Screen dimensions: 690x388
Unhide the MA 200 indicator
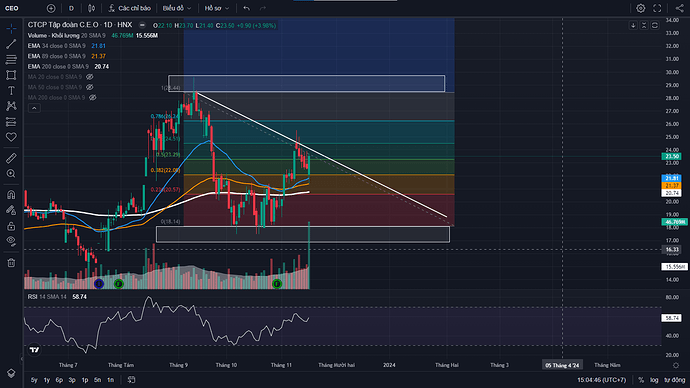(x=92, y=98)
